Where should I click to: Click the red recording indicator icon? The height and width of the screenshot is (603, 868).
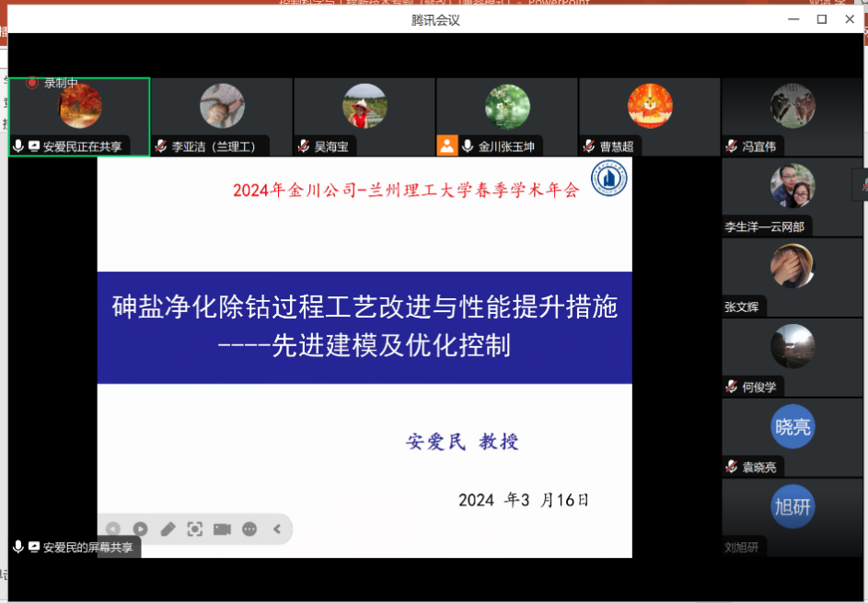(32, 83)
